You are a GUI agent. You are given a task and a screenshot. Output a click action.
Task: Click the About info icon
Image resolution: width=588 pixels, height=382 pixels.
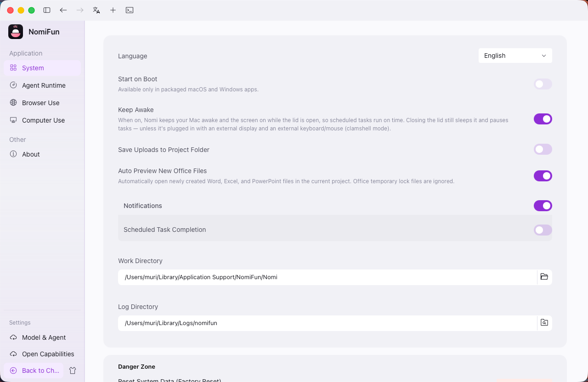[x=13, y=154]
